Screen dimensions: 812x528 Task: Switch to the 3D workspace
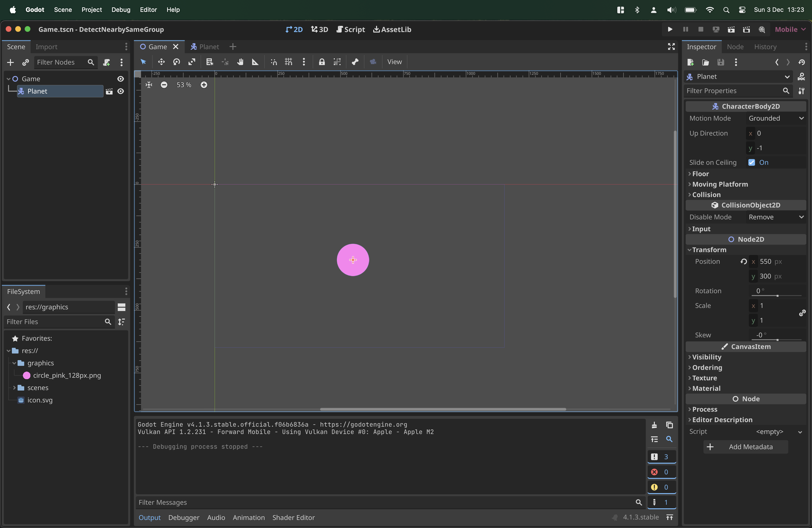pos(319,29)
